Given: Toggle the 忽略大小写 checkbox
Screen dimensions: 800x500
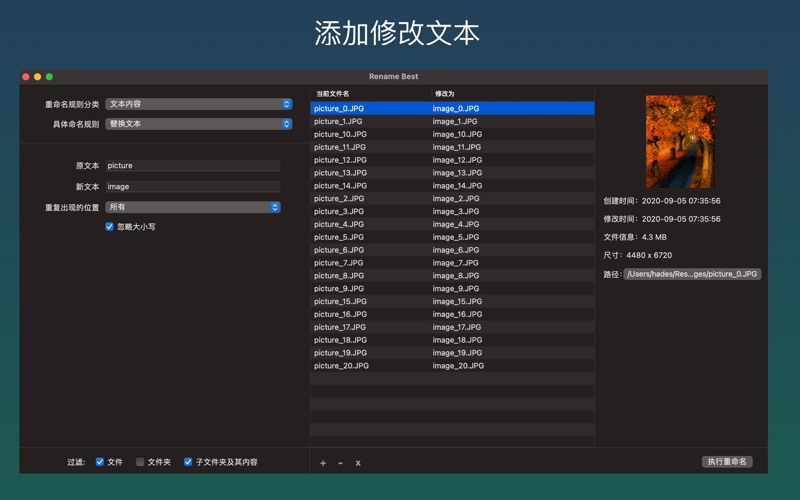Looking at the screenshot, I should (x=110, y=227).
